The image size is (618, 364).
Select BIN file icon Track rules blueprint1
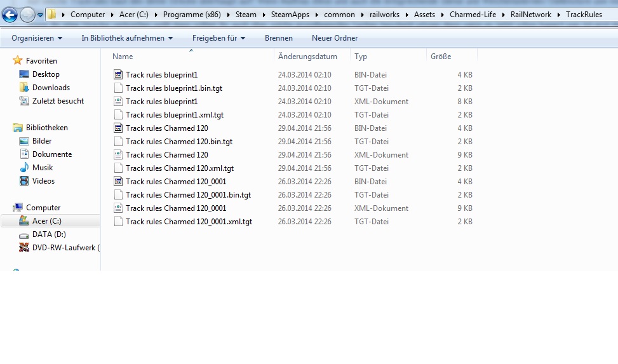(118, 74)
